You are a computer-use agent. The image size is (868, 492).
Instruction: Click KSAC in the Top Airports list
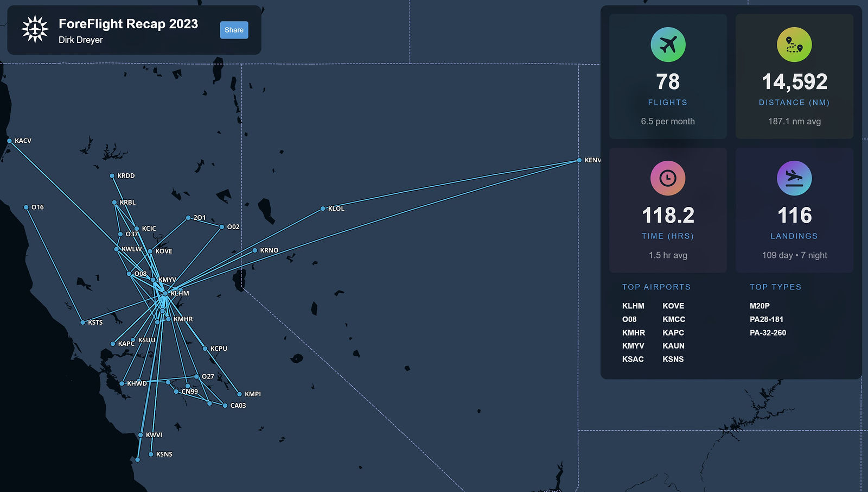tap(633, 359)
